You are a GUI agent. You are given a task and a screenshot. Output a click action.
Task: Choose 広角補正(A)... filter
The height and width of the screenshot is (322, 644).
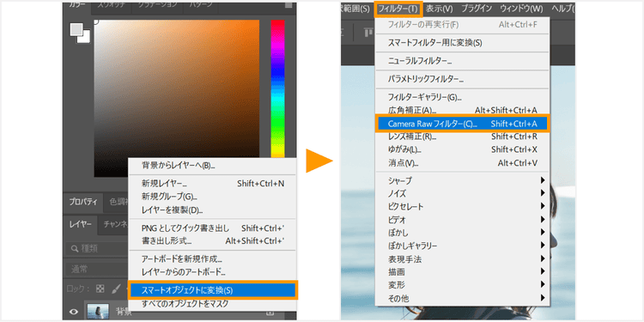(x=462, y=110)
